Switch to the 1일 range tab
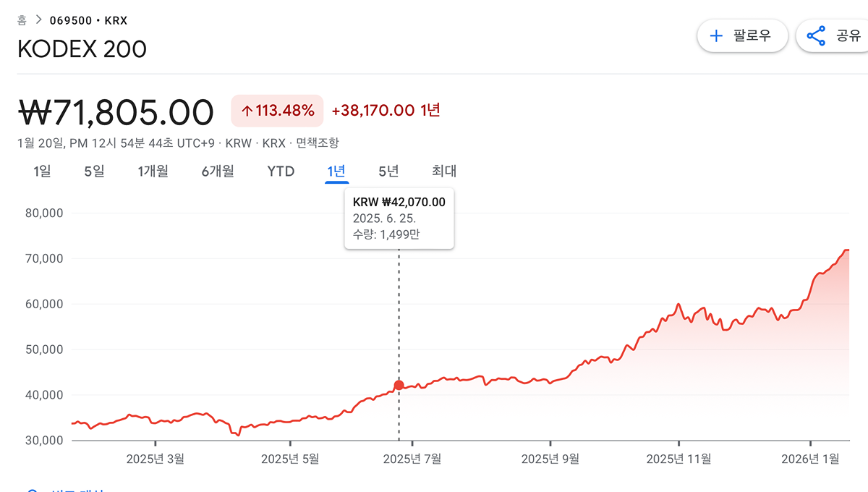 coord(42,171)
